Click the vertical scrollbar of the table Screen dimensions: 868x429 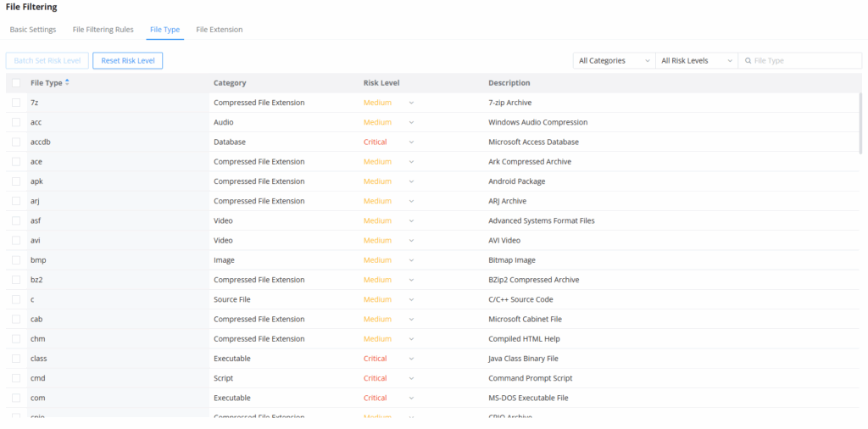860,123
